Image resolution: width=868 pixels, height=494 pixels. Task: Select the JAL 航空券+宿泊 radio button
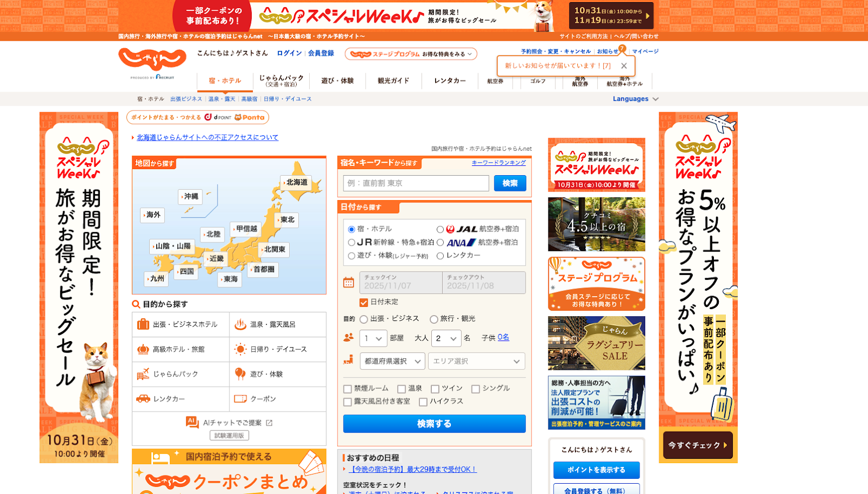440,229
